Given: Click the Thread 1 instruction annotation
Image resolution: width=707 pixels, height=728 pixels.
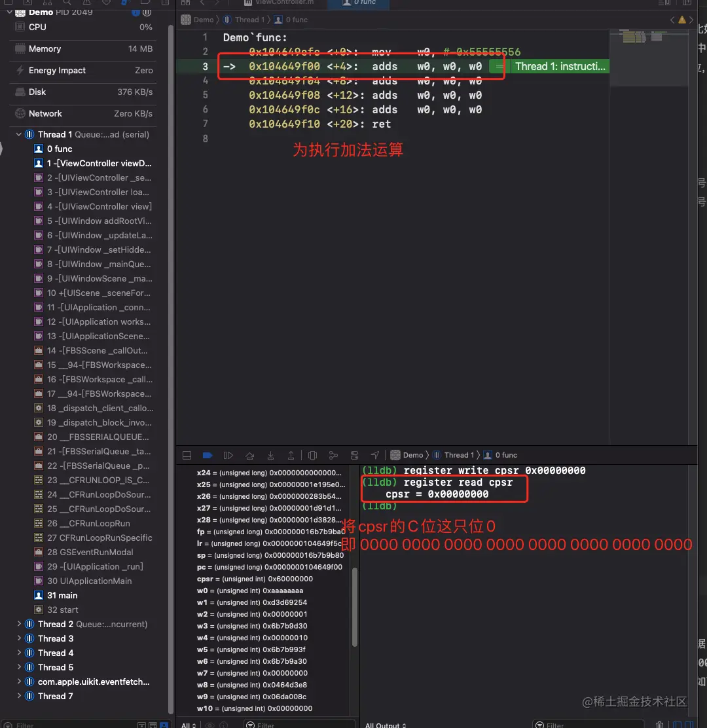Looking at the screenshot, I should point(560,66).
